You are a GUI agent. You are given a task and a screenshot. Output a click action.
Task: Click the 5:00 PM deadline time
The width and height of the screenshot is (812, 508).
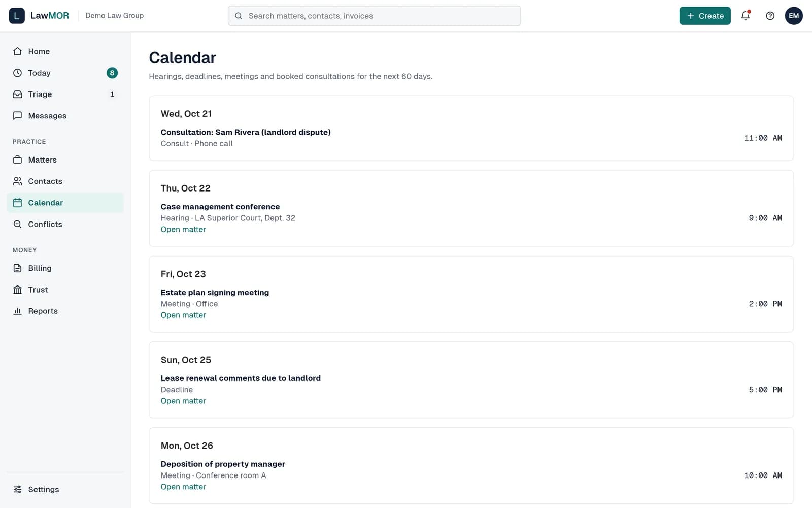pyautogui.click(x=765, y=390)
